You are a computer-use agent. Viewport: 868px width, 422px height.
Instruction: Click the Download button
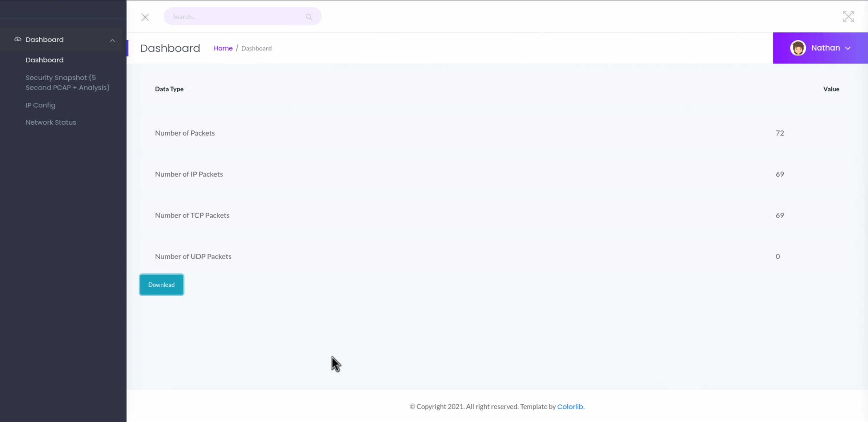161,285
